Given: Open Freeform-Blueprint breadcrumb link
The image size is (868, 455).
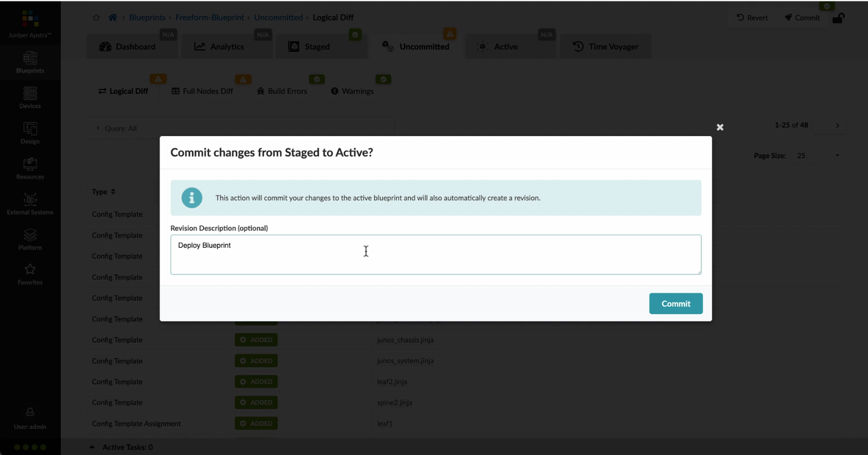Looking at the screenshot, I should click(210, 17).
